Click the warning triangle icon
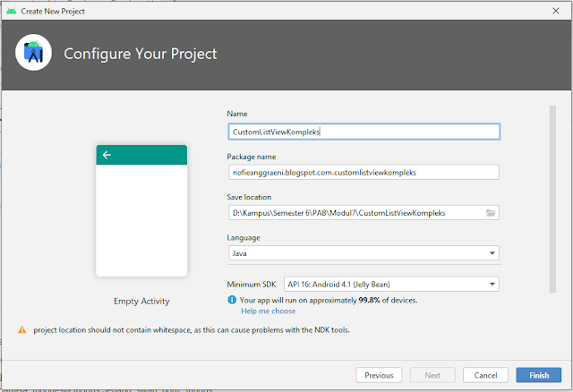This screenshot has width=573, height=392. tap(22, 330)
